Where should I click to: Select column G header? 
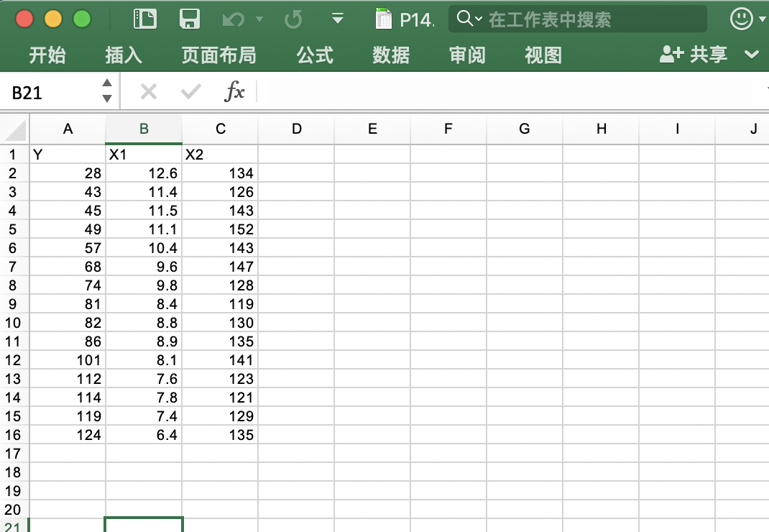[524, 129]
